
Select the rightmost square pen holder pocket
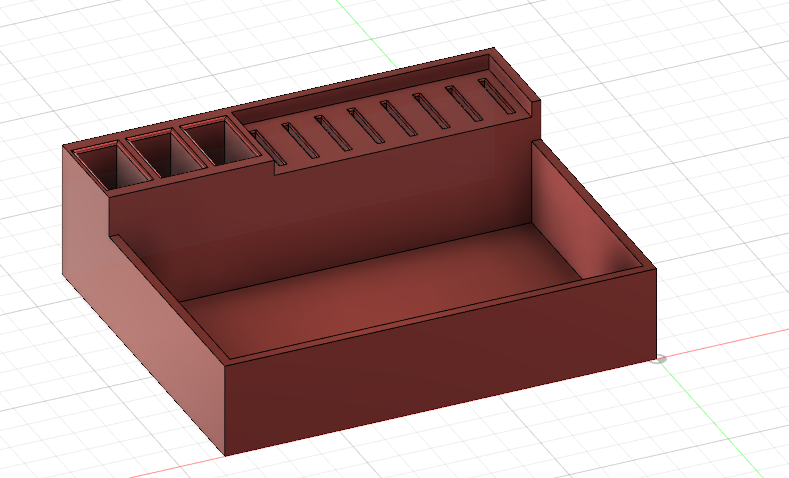tap(220, 141)
